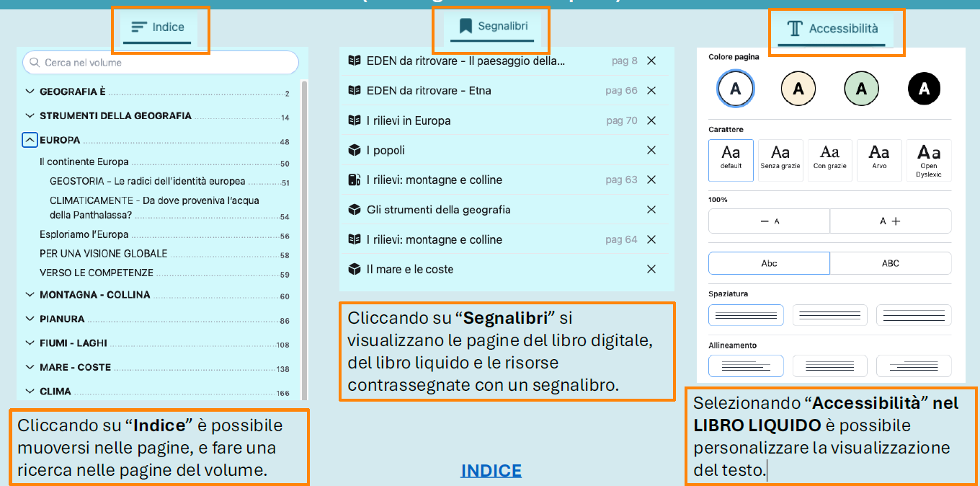Select the medium line spacing option
The image size is (980, 486).
click(x=829, y=315)
